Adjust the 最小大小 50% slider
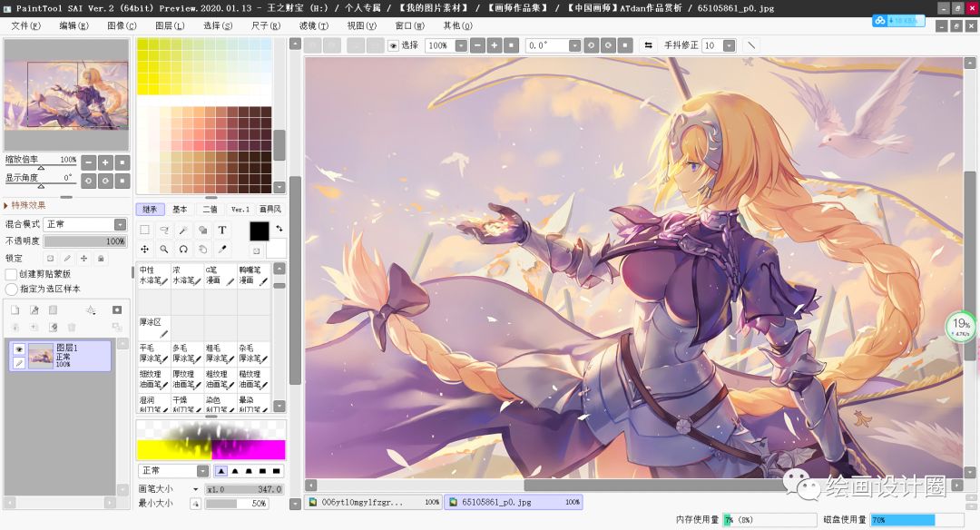980x530 pixels. pos(237,503)
